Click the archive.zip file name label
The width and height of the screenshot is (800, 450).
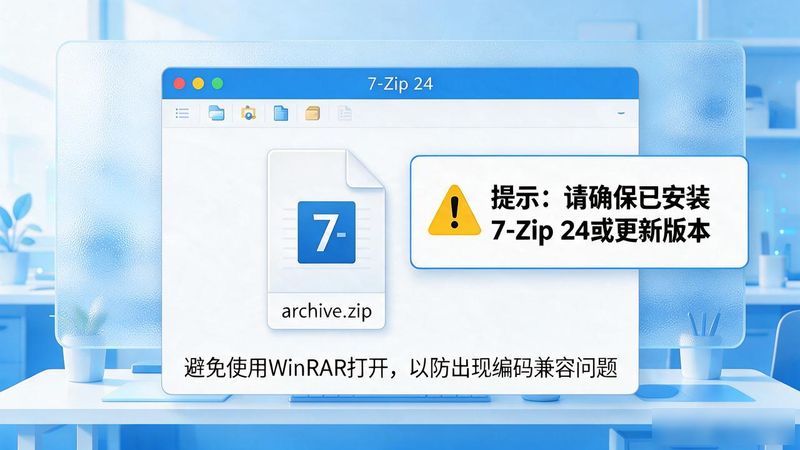point(327,311)
